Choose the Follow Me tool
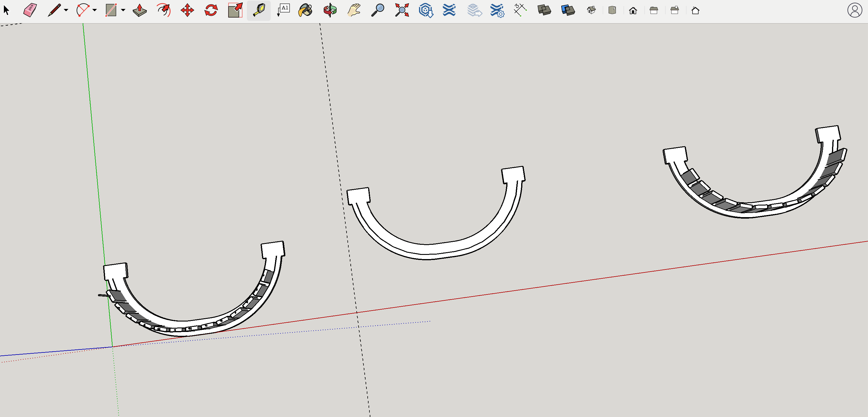Image resolution: width=868 pixels, height=417 pixels. coord(163,10)
